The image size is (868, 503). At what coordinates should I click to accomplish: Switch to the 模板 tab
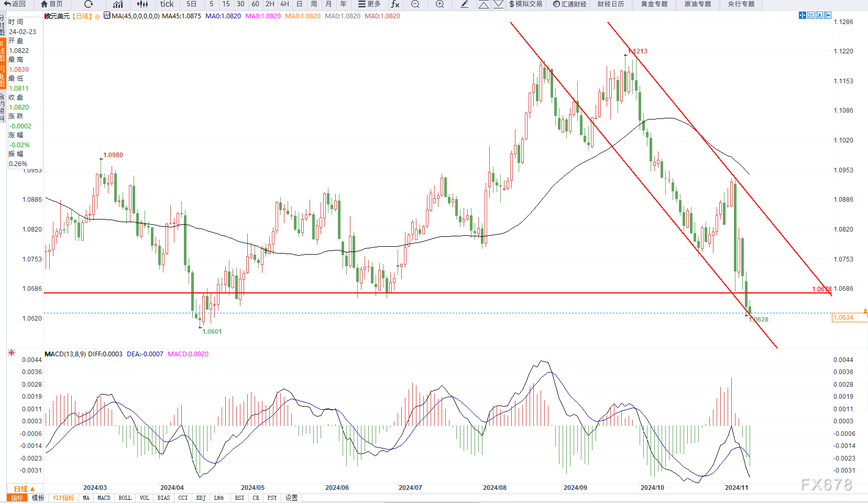[38, 498]
